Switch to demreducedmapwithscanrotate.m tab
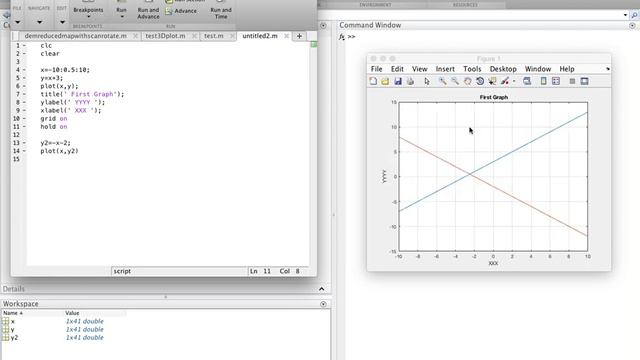 [x=76, y=36]
